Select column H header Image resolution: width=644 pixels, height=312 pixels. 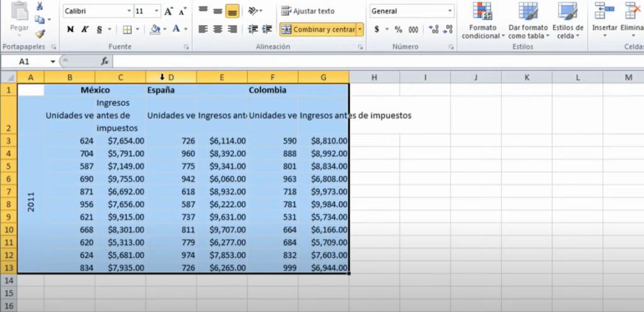[x=374, y=77]
